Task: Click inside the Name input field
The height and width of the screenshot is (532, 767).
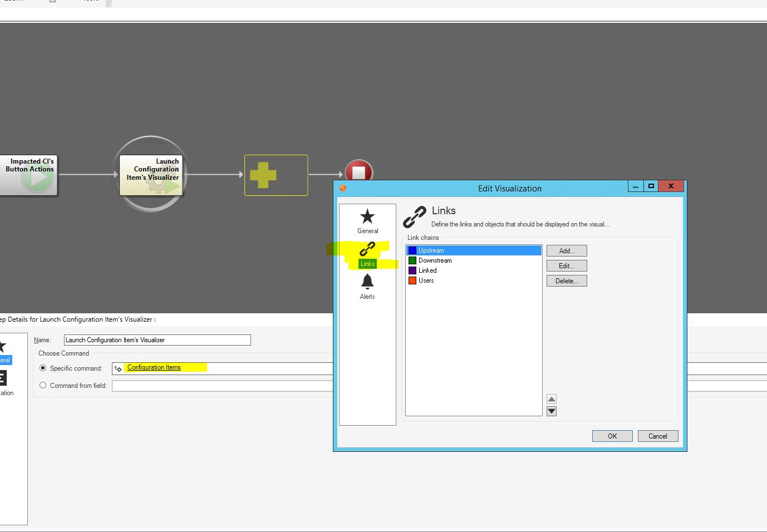Action: click(157, 339)
